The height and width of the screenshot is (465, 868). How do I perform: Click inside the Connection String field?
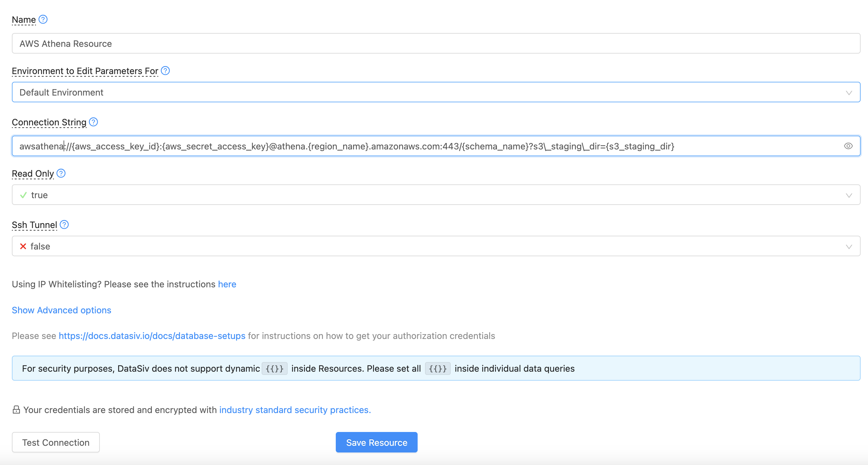436,146
